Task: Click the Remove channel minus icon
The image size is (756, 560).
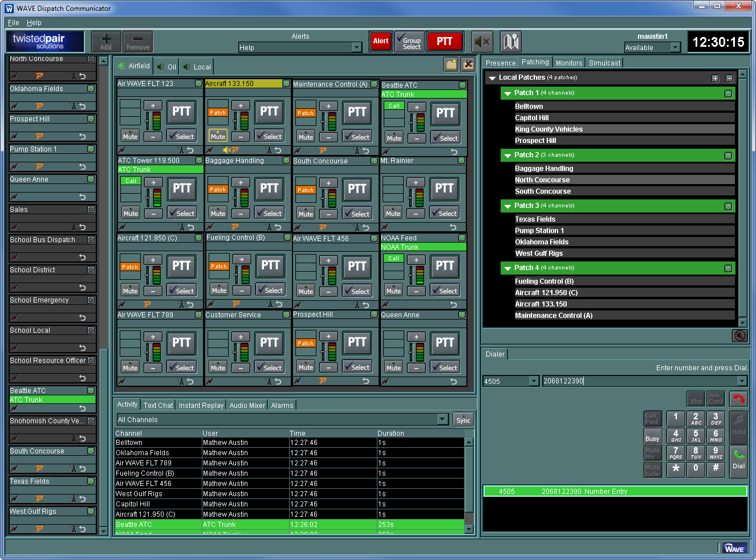Action: [138, 42]
